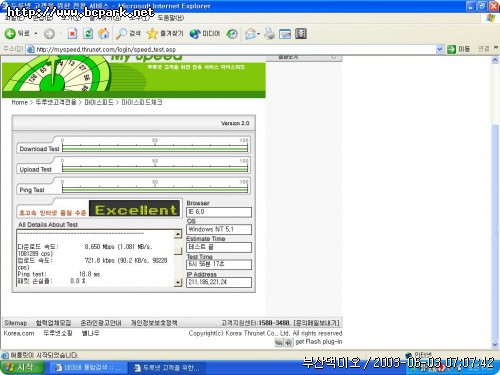
Task: Click the Version 2.0 text
Action: click(235, 123)
